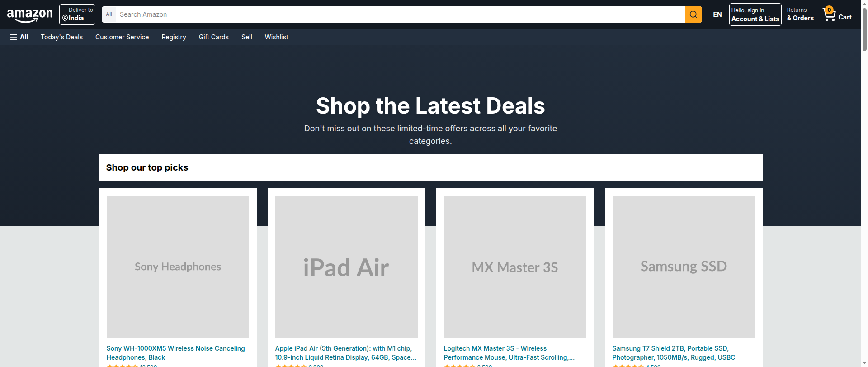868x367 pixels.
Task: Open the EN language selector
Action: coord(717,14)
